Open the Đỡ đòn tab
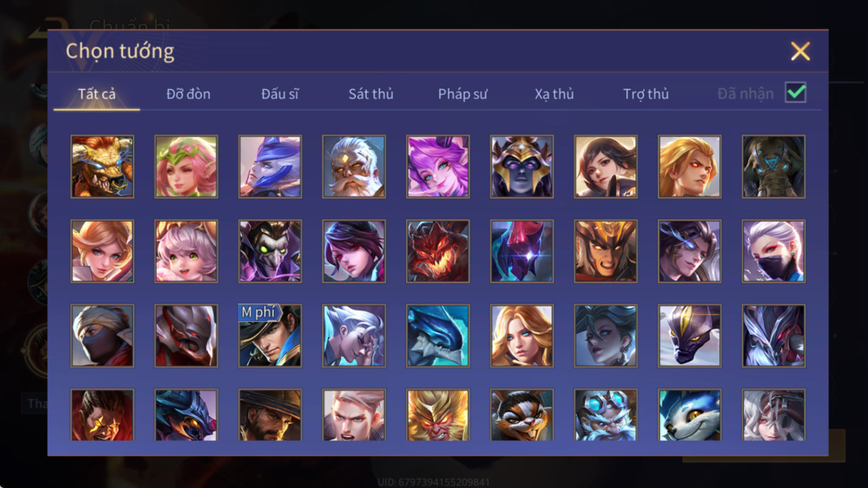 [188, 94]
